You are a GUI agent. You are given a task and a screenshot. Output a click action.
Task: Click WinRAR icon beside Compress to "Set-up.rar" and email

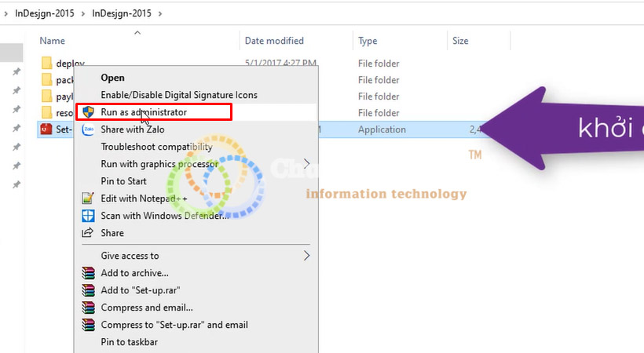point(88,325)
